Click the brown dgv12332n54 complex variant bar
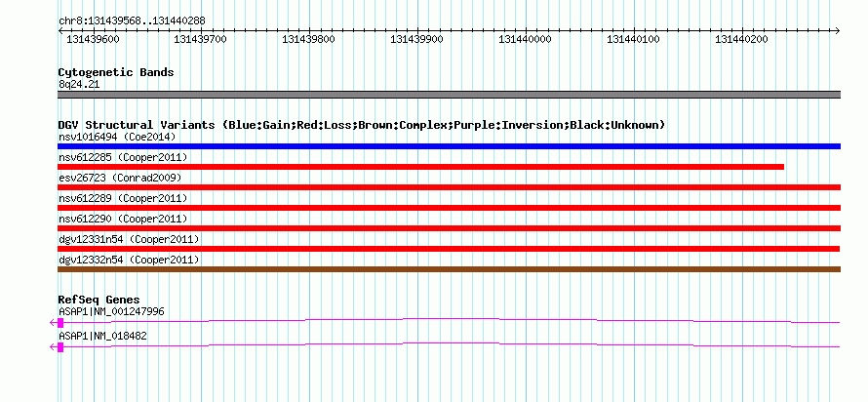Screen dimensions: 868x402 tap(449, 269)
